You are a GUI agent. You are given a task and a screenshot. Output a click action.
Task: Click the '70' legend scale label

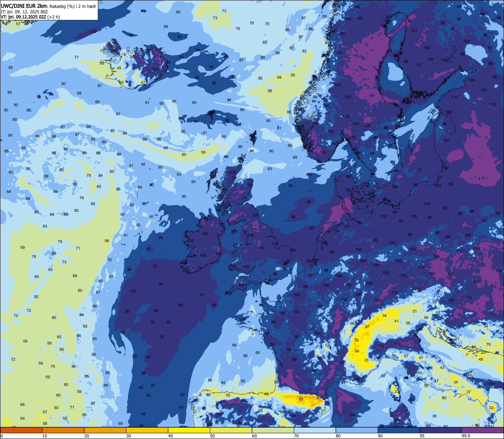(x=297, y=436)
